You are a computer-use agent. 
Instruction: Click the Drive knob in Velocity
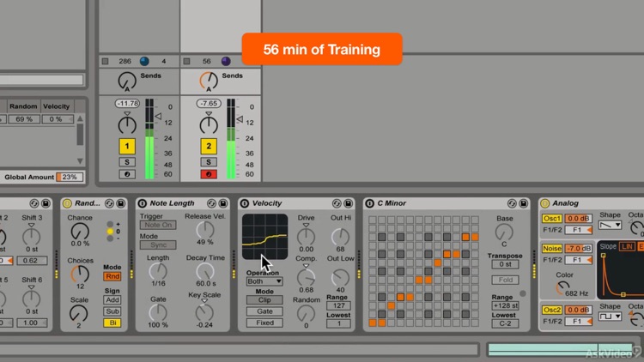click(306, 237)
